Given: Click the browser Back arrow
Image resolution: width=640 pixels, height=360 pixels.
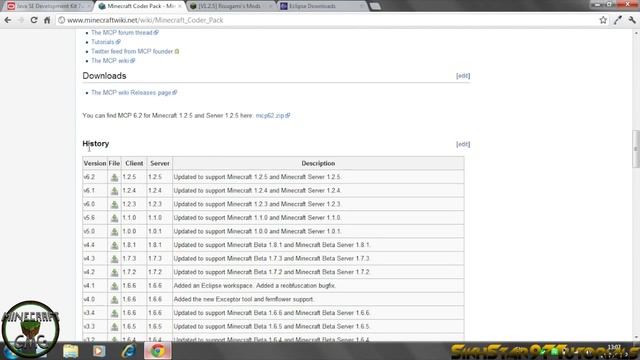Looking at the screenshot, I should [x=8, y=20].
